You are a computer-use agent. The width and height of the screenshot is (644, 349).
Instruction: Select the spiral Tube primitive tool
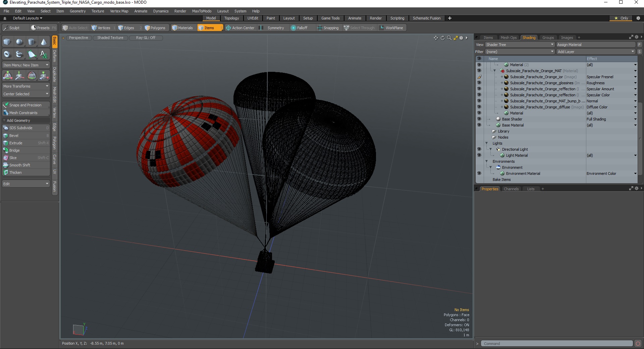click(x=19, y=54)
